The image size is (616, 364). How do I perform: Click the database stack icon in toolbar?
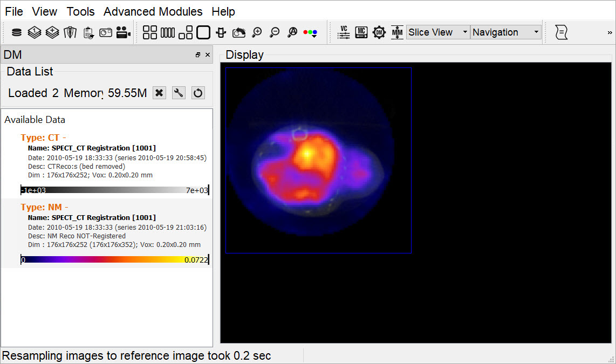tap(17, 33)
